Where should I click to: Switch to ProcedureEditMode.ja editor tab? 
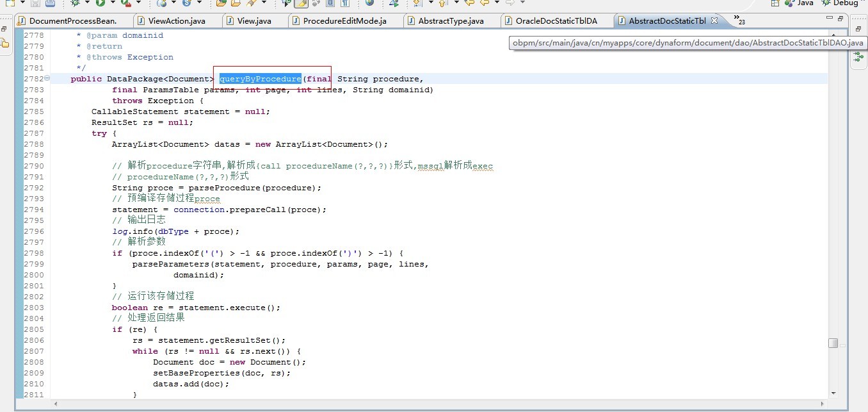[344, 21]
